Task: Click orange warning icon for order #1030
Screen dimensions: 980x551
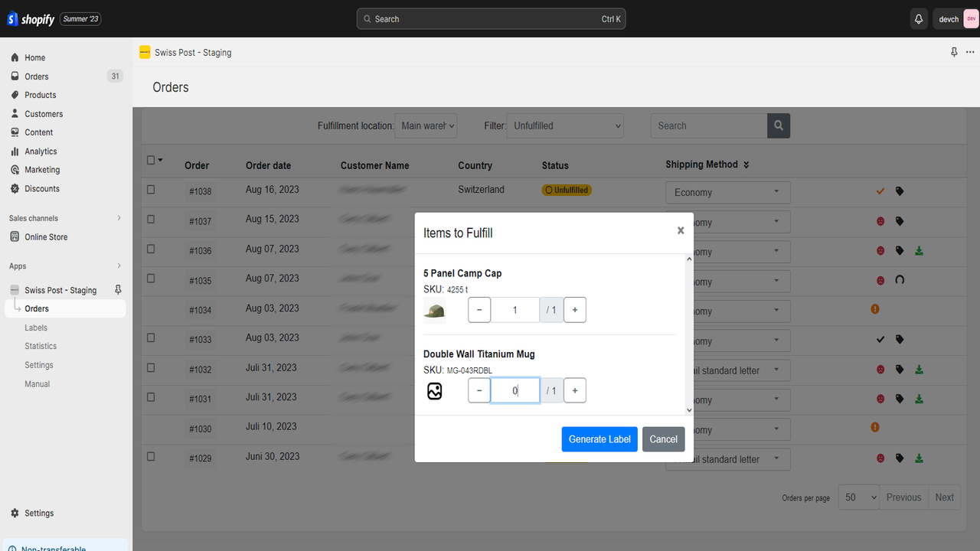Action: pos(875,428)
